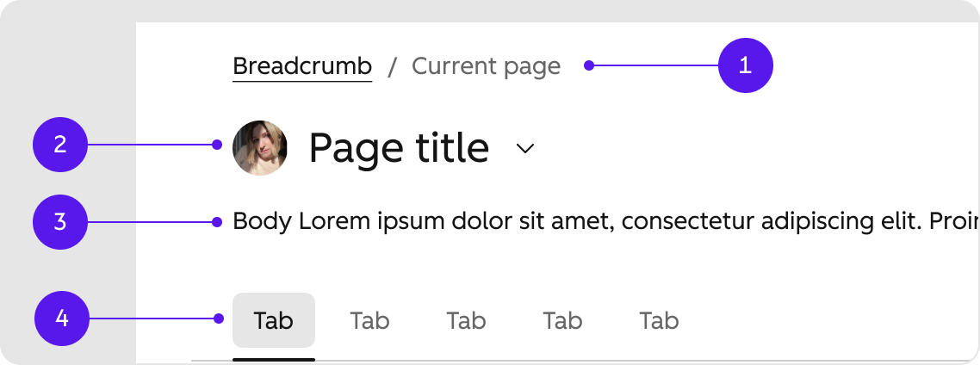Image resolution: width=980 pixels, height=365 pixels.
Task: Click the connector dot before the first Tab
Action: tap(218, 319)
